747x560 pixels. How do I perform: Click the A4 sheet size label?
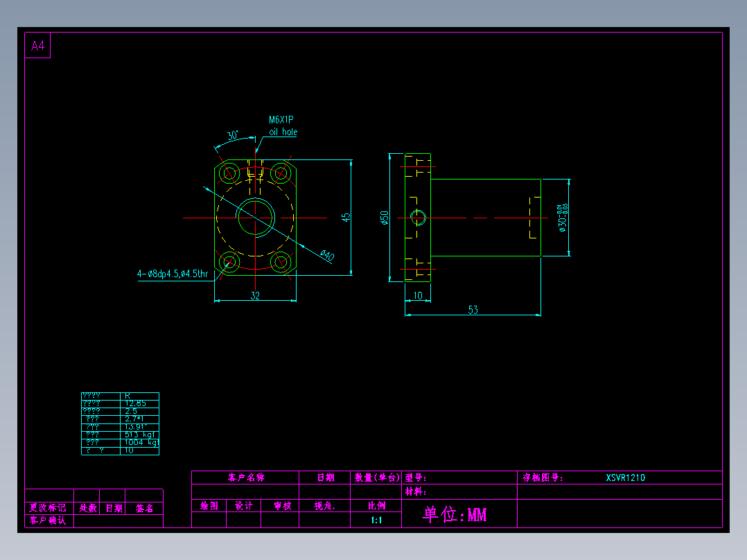point(37,46)
